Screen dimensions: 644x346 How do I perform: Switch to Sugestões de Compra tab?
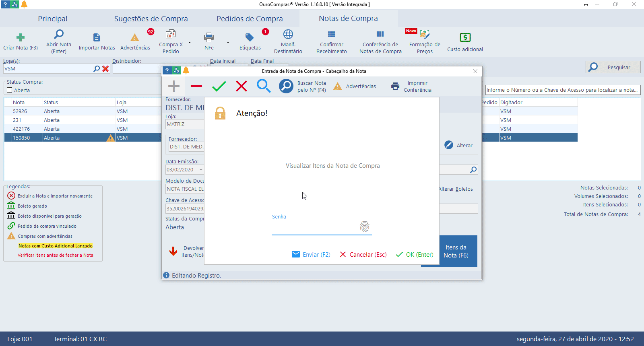click(x=151, y=19)
